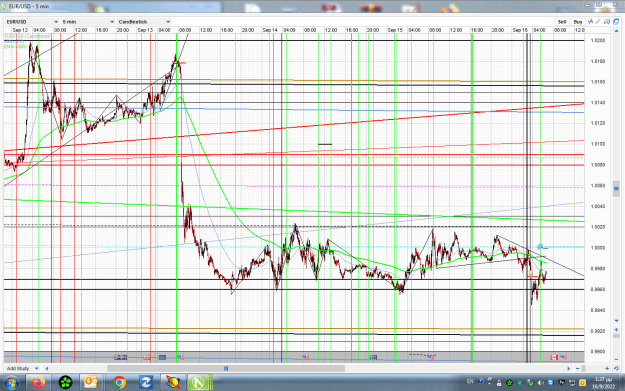625x391 pixels.
Task: Click the time scroll left arrow
Action: (x=47, y=368)
